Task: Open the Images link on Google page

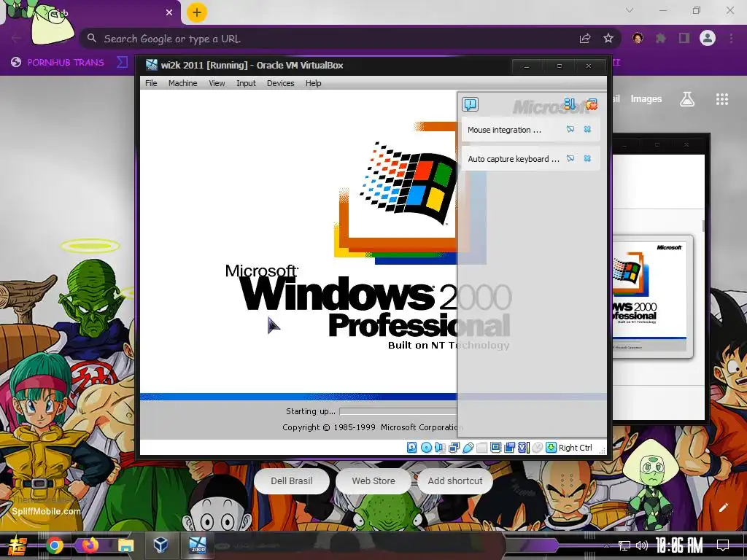Action: 646,99
